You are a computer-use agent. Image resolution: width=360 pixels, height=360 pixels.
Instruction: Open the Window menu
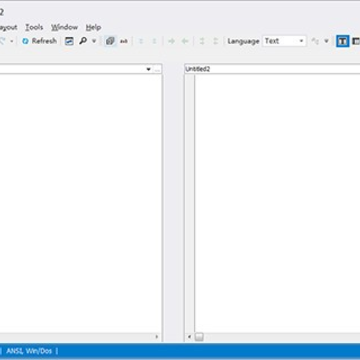tap(64, 27)
